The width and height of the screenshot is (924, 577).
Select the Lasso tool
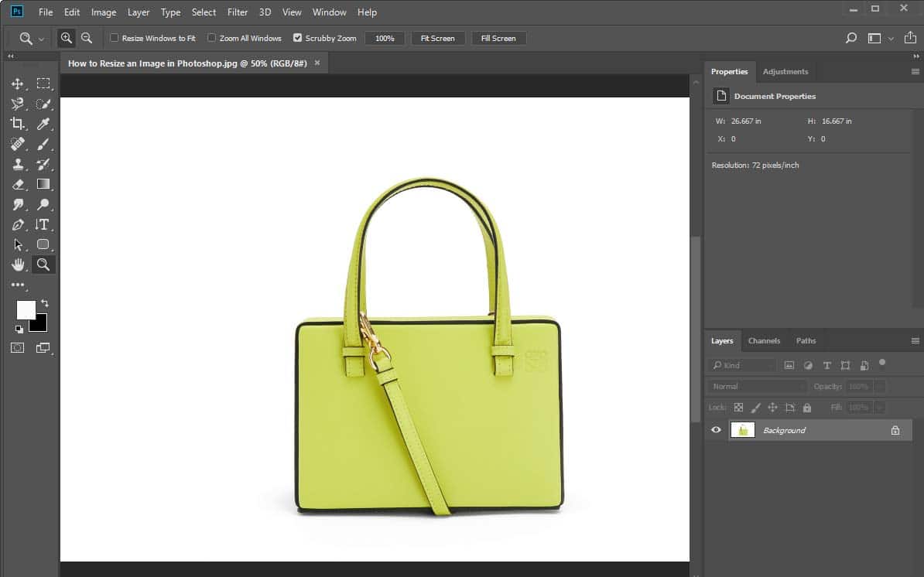[x=17, y=104]
